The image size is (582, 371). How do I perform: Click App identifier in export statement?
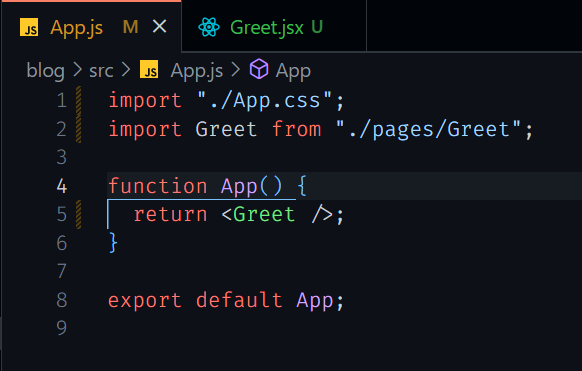coord(315,301)
